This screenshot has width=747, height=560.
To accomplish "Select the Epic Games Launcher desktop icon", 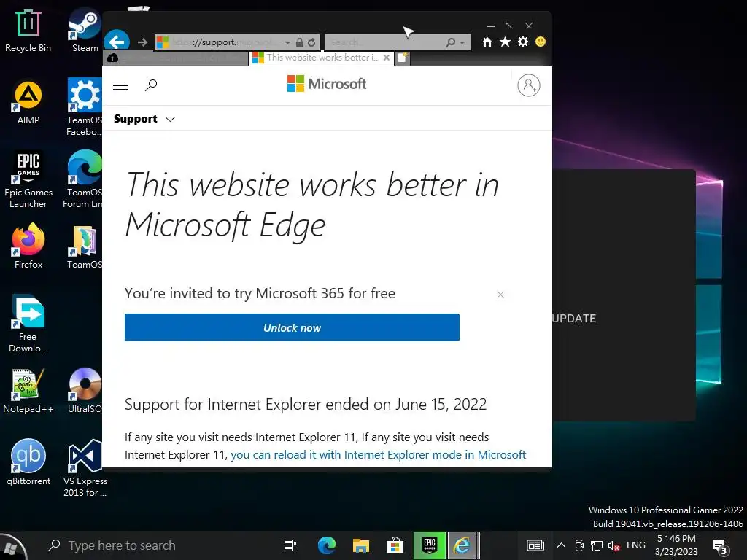I will (28, 180).
